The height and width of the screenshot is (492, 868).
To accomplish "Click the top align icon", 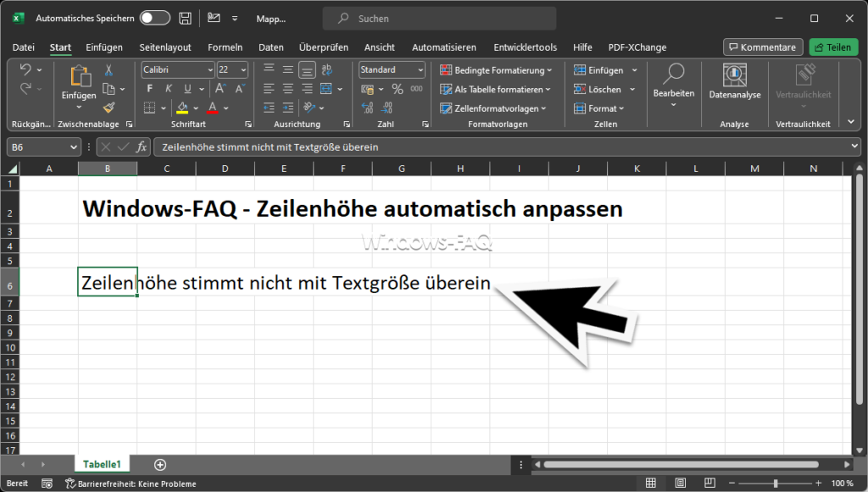I will (269, 69).
